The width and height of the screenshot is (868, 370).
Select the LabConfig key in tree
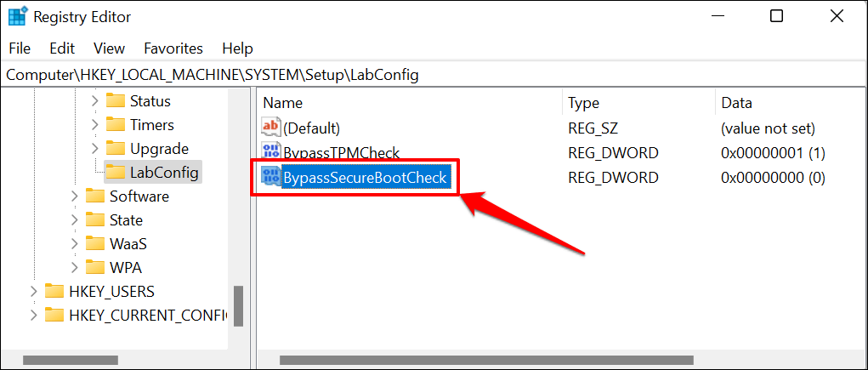[164, 173]
